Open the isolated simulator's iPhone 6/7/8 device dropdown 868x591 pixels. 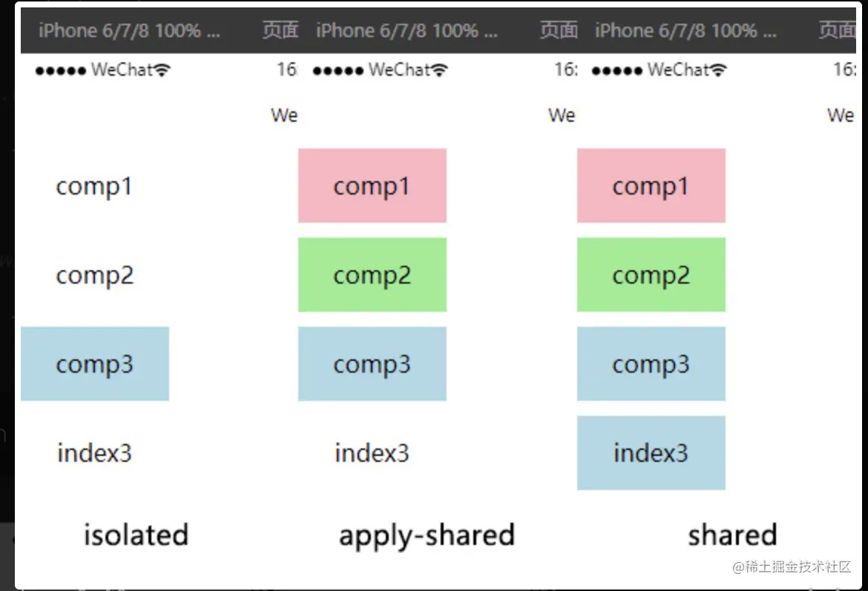pos(129,30)
